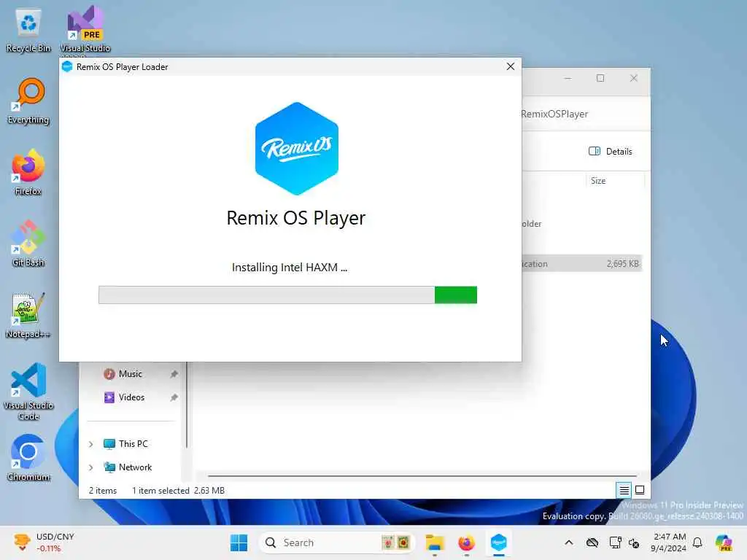The width and height of the screenshot is (747, 560).
Task: Open the clock and calendar flyout
Action: 669,542
